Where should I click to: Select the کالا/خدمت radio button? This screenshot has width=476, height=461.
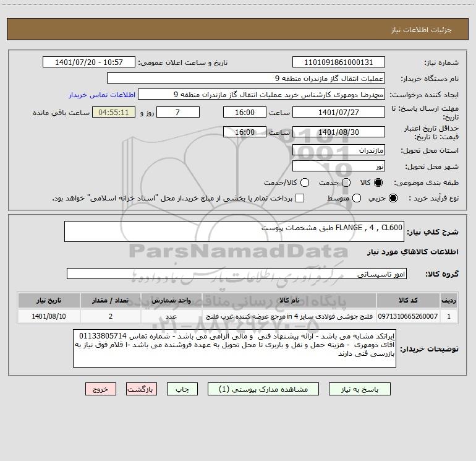click(305, 183)
